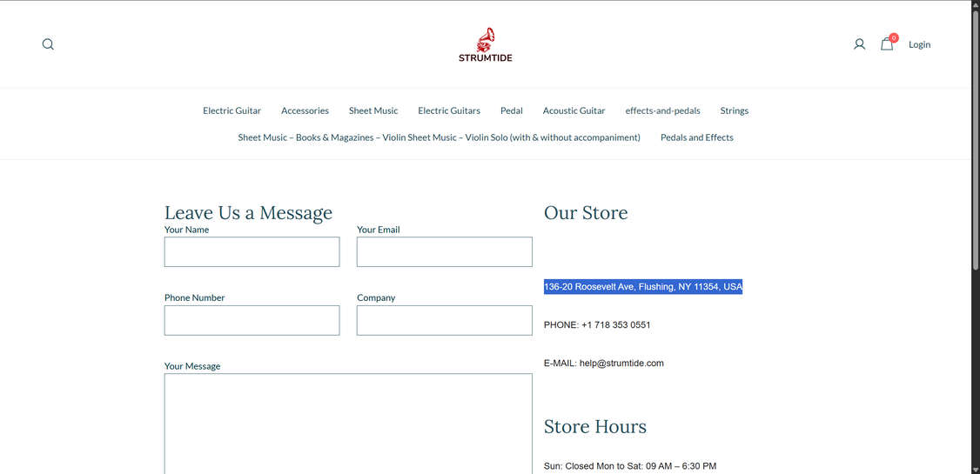Click the phone number +1 718 353 0551
980x474 pixels.
coord(615,324)
